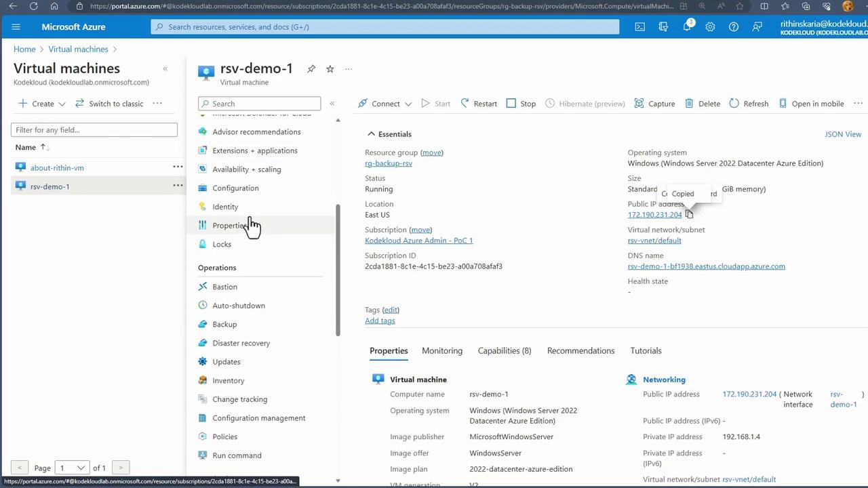Switch to the Capabilities (8) tab
The height and width of the screenshot is (488, 868).
(x=505, y=350)
